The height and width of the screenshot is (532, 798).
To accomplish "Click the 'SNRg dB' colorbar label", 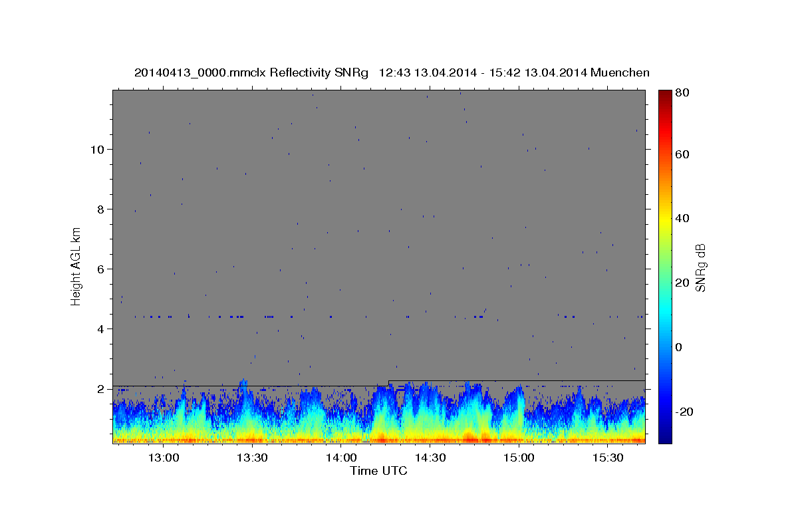I will pos(700,268).
